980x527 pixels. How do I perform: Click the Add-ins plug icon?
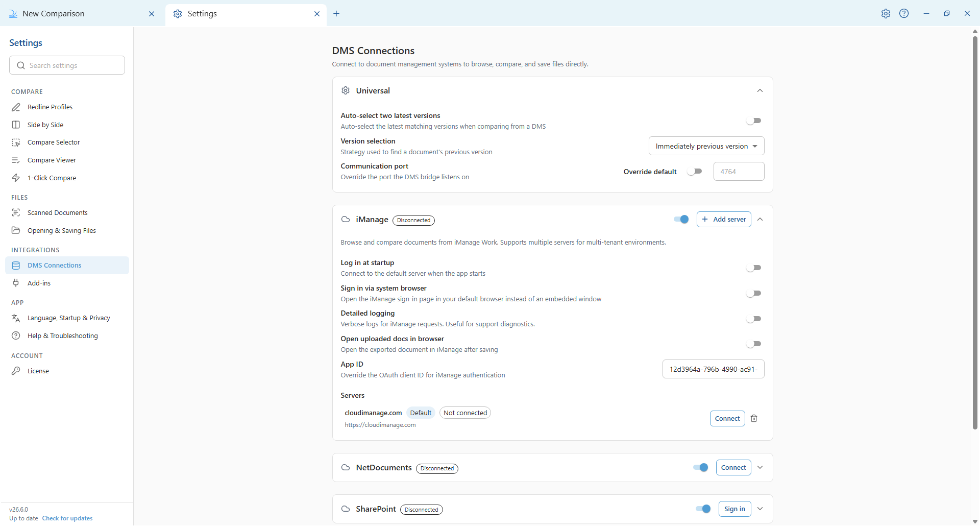tap(16, 283)
